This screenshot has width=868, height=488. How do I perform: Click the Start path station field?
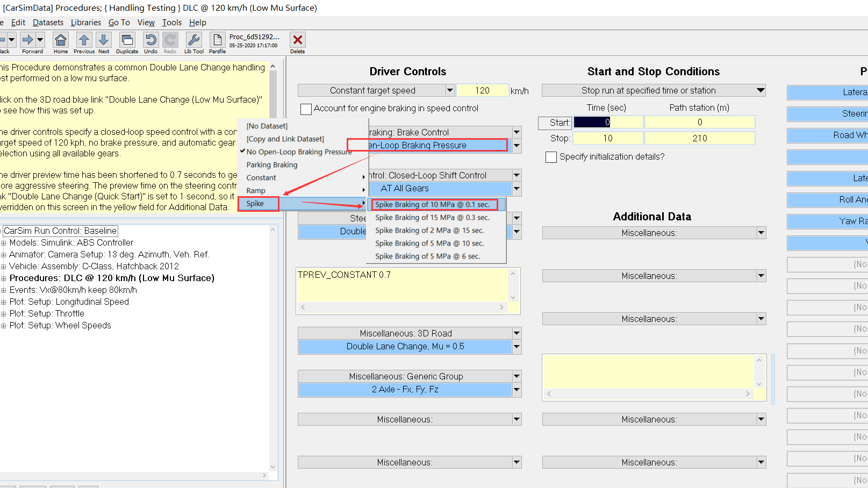click(700, 123)
